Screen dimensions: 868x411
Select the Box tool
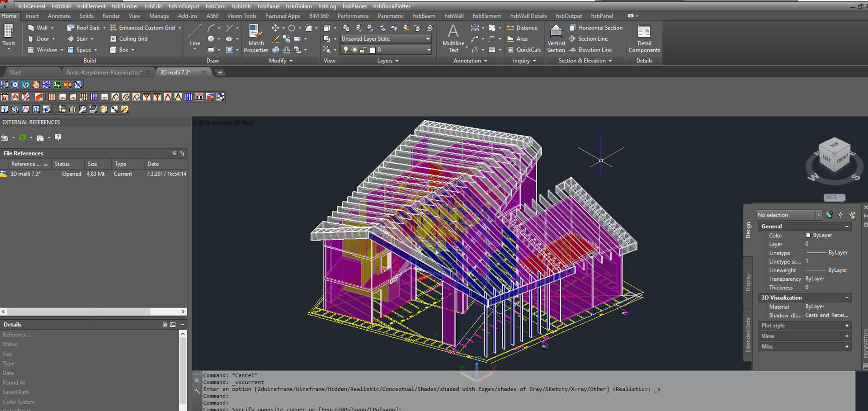119,50
